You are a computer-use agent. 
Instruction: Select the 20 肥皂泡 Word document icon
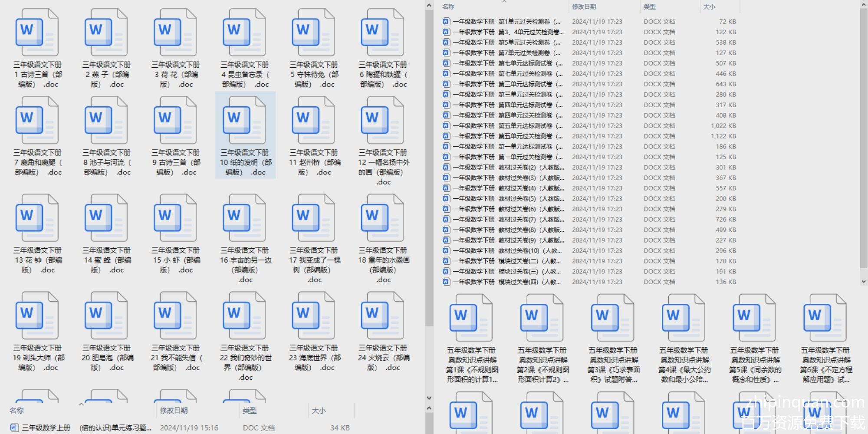[x=106, y=316]
